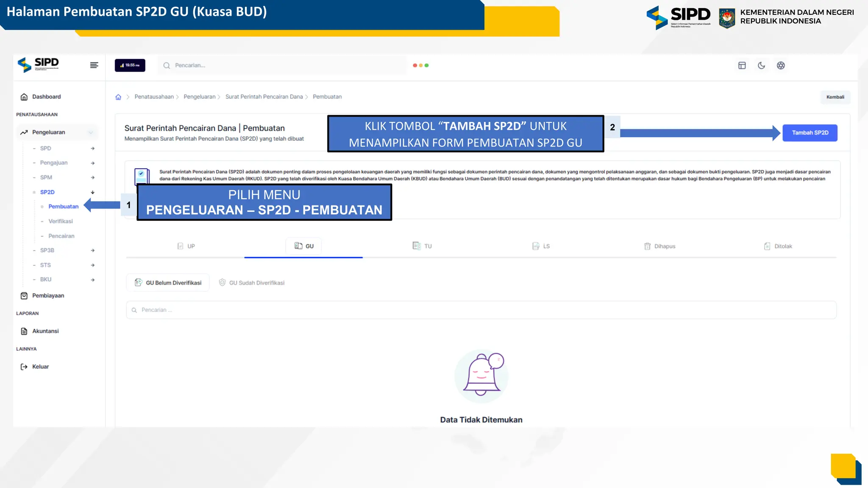Click the Kembali button

click(835, 97)
